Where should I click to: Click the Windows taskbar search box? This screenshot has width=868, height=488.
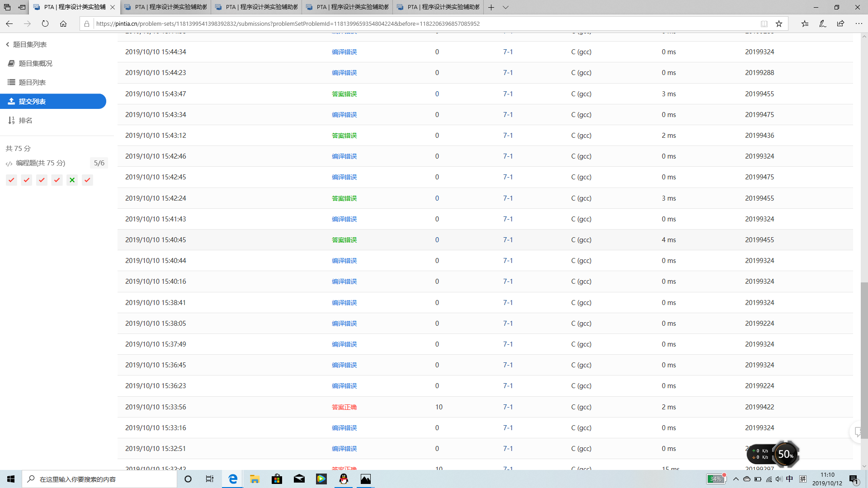(99, 479)
